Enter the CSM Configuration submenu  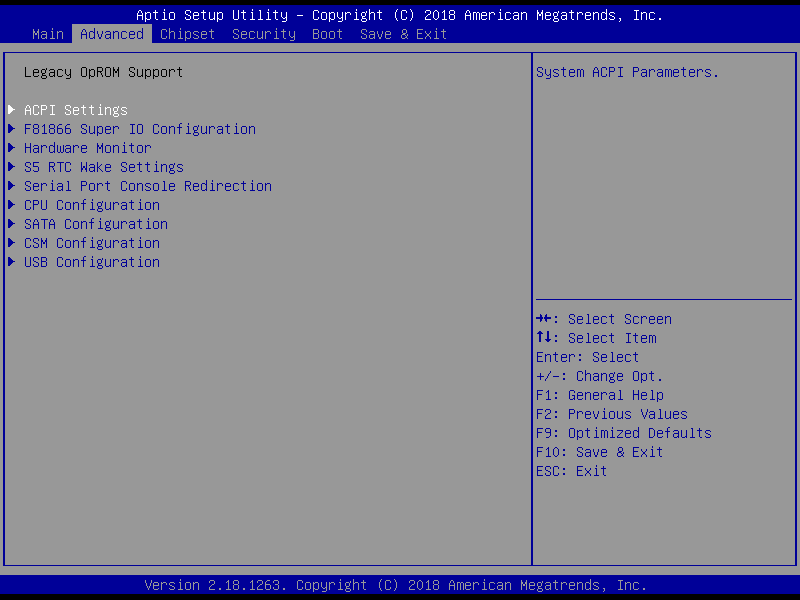point(91,243)
